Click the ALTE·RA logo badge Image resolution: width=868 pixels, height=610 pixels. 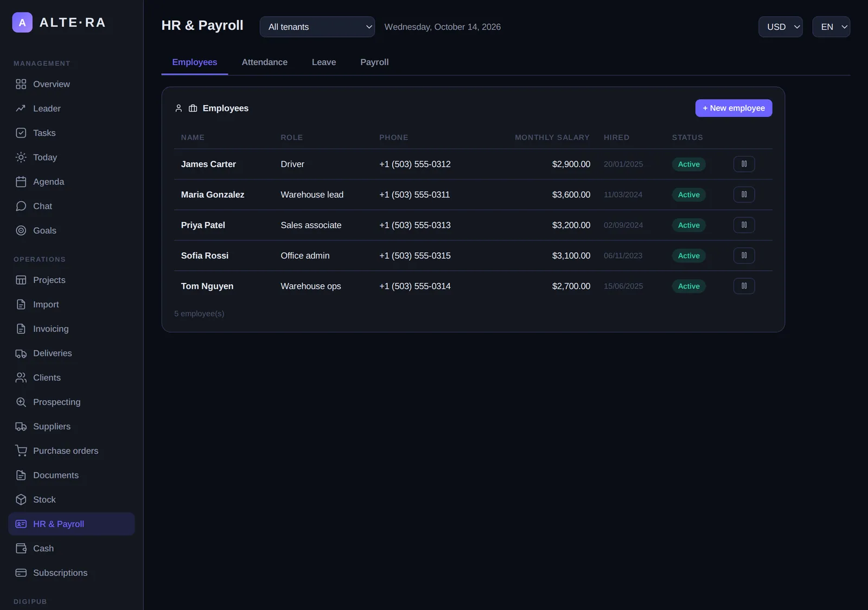coord(22,22)
